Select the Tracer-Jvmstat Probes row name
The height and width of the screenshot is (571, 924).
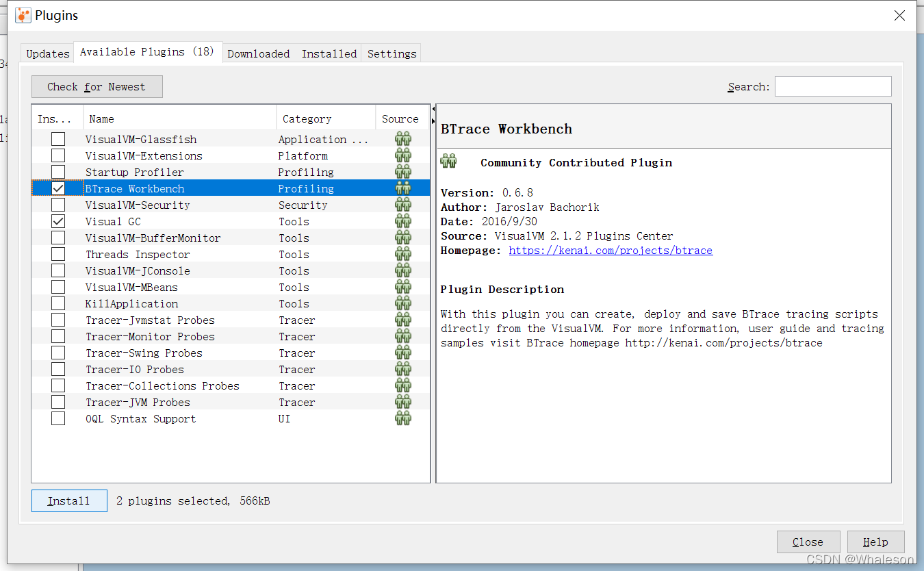point(150,320)
